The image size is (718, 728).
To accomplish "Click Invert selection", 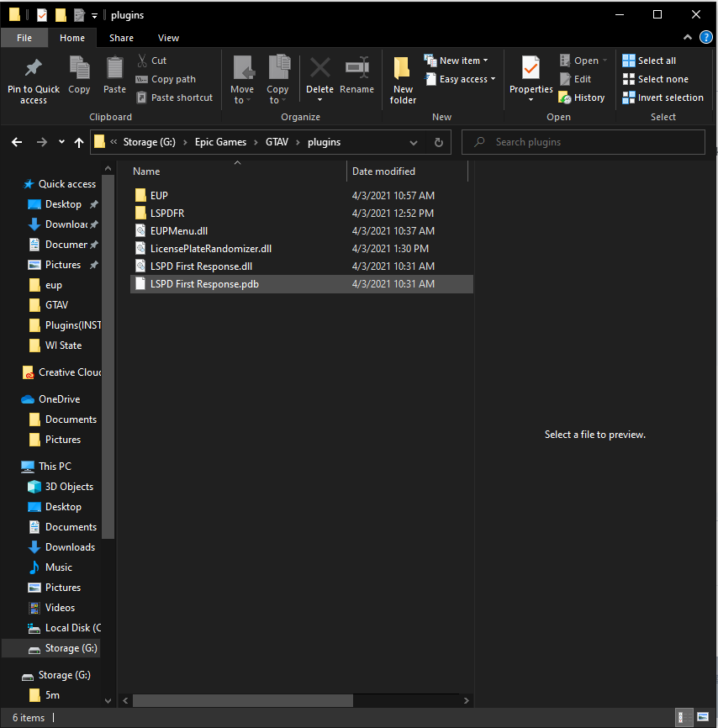I will click(663, 98).
